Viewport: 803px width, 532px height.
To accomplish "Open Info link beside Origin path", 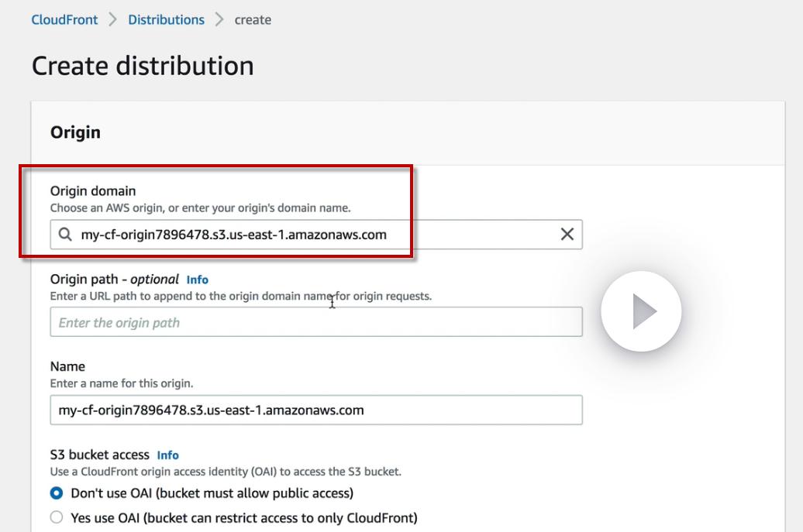I will [x=197, y=280].
